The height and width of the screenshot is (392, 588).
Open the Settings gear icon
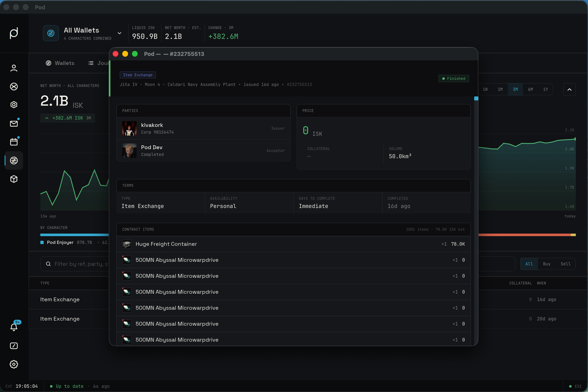(x=14, y=364)
